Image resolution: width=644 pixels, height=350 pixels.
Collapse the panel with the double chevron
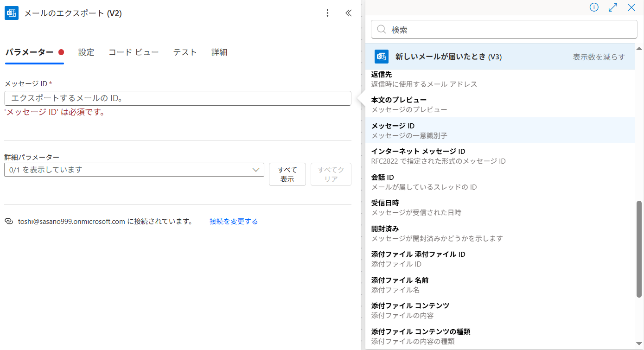click(x=349, y=13)
